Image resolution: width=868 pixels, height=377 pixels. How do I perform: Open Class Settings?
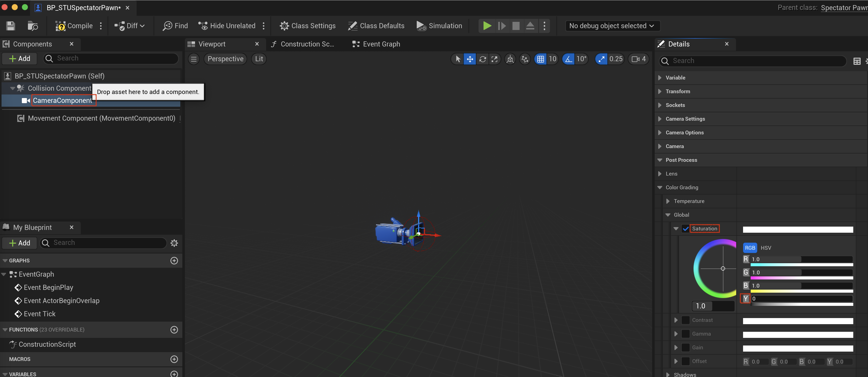tap(308, 26)
